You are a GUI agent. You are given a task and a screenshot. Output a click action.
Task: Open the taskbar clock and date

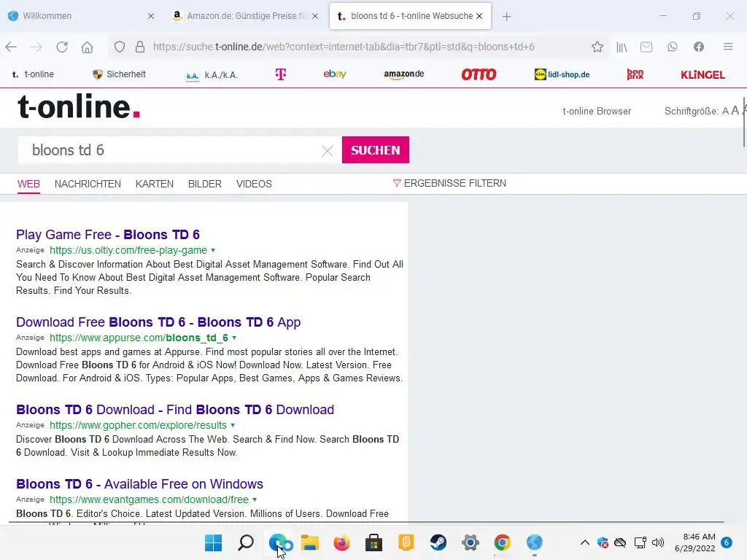click(695, 542)
